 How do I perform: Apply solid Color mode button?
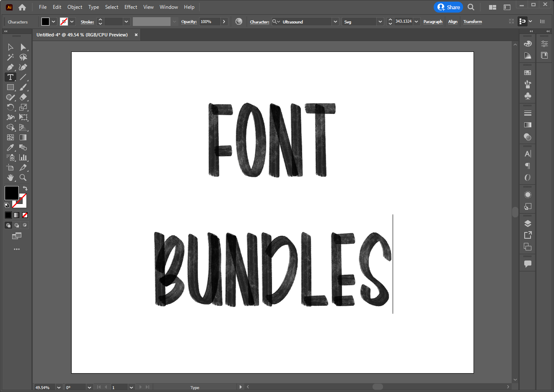click(8, 215)
